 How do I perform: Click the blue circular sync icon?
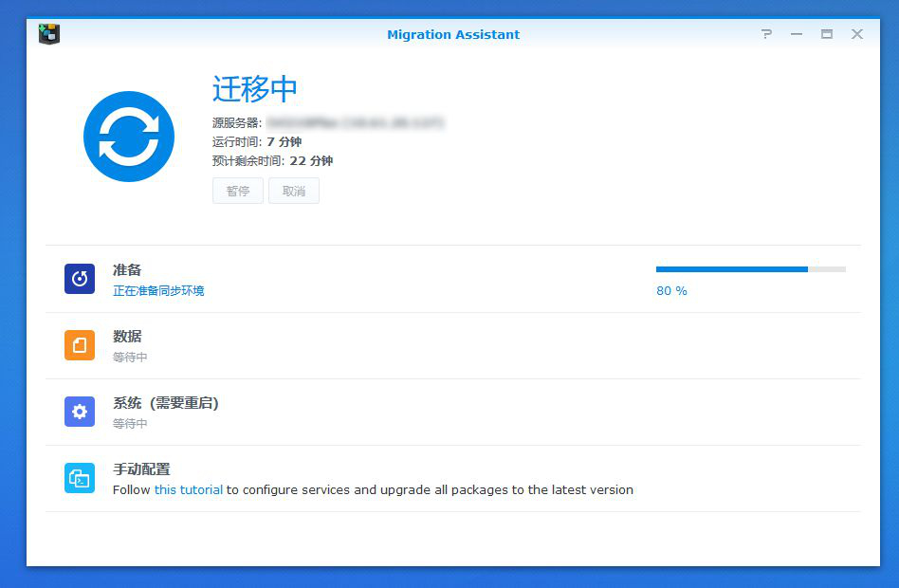point(129,136)
